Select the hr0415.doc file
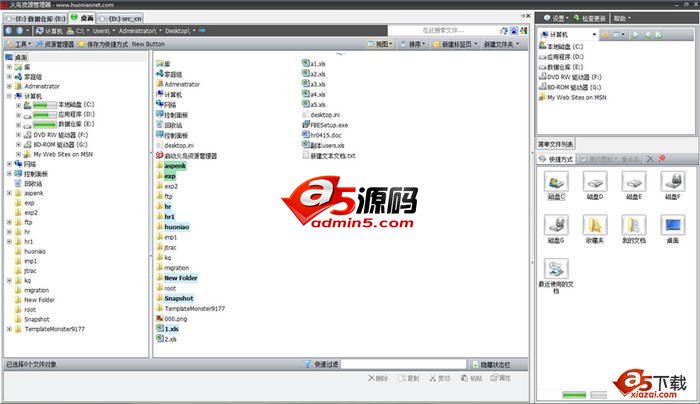The width and height of the screenshot is (700, 404). 322,135
